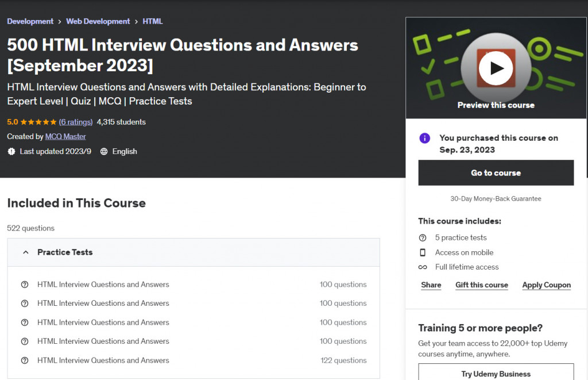This screenshot has height=380, width=588.
Task: Play the course preview video
Action: click(x=496, y=68)
